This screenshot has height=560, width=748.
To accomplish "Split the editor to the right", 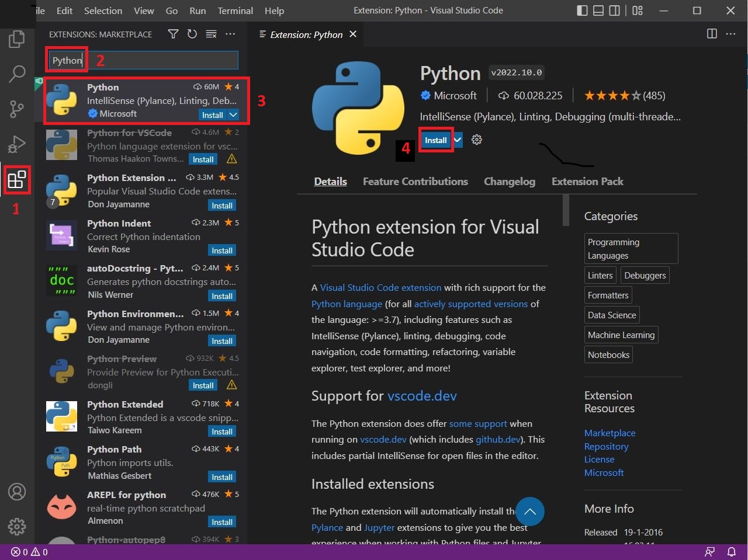I will 712,34.
